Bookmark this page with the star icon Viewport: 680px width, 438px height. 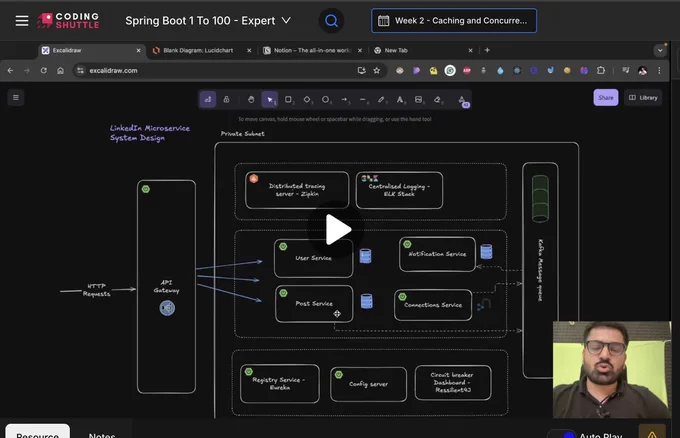[376, 70]
